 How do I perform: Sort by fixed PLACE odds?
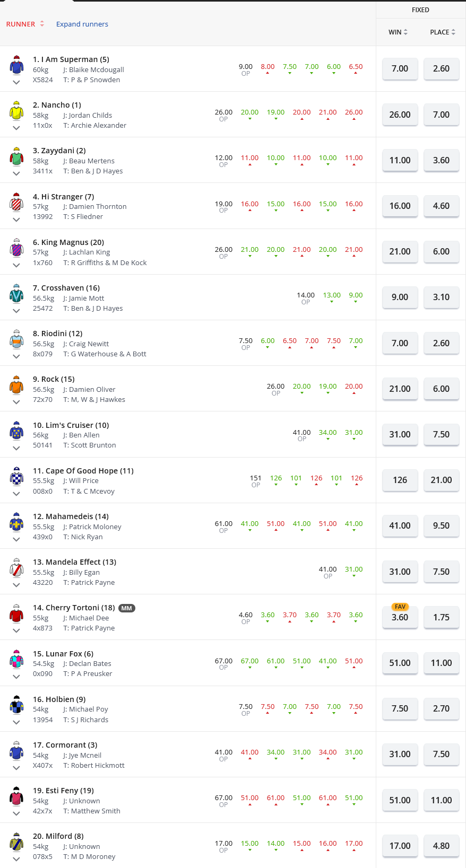coord(443,32)
